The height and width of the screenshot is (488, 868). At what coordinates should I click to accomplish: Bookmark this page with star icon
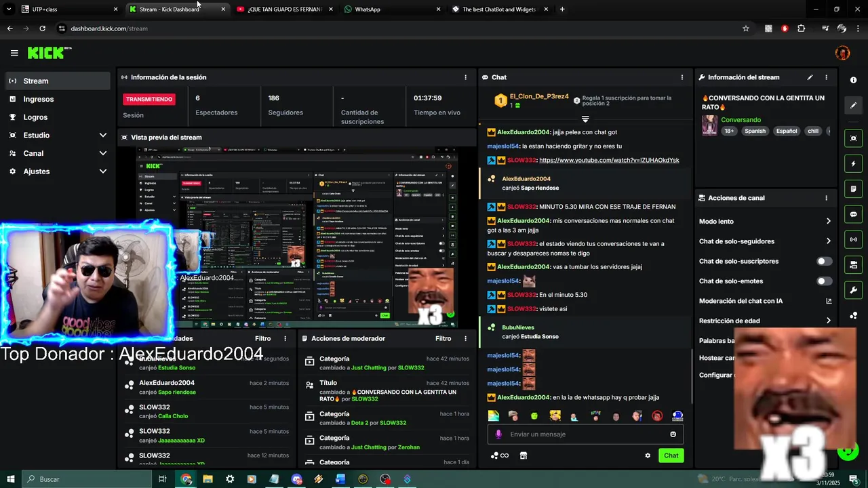[746, 28]
